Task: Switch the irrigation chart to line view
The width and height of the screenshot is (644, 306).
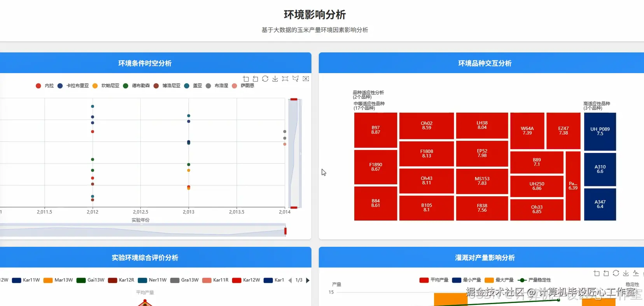Action: (636, 273)
